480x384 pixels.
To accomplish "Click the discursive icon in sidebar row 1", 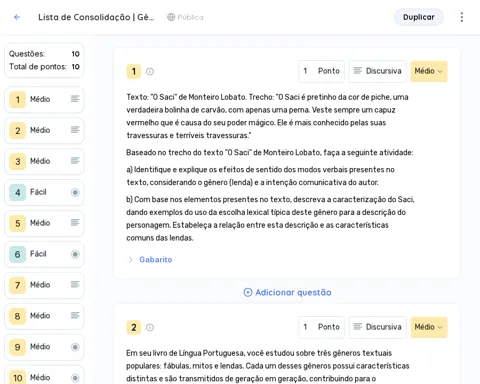I will [75, 99].
